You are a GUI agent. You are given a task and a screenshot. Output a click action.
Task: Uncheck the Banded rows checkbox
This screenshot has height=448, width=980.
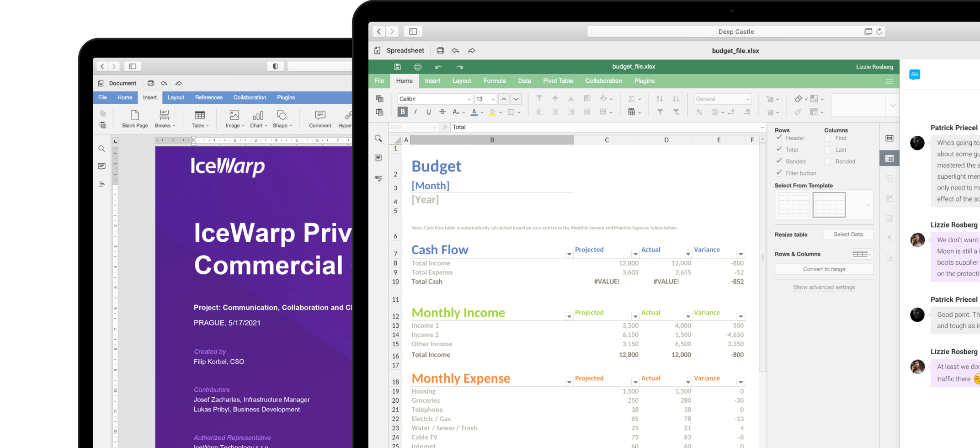click(x=779, y=161)
